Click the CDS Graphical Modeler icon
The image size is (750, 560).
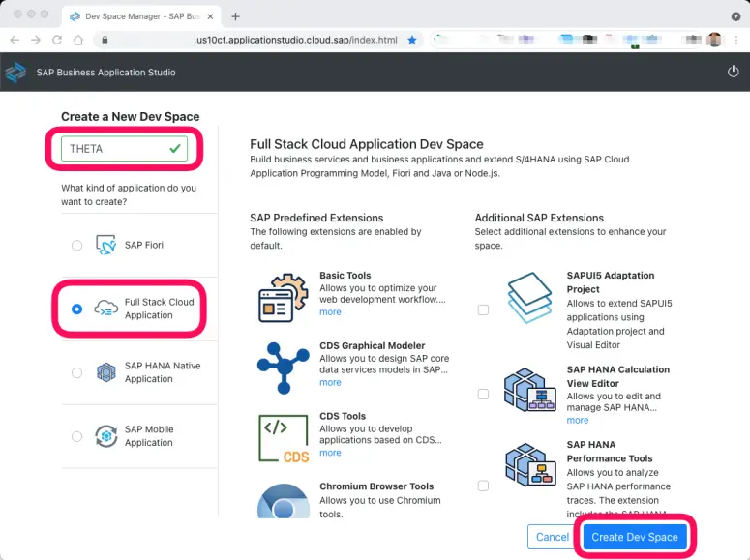284,368
